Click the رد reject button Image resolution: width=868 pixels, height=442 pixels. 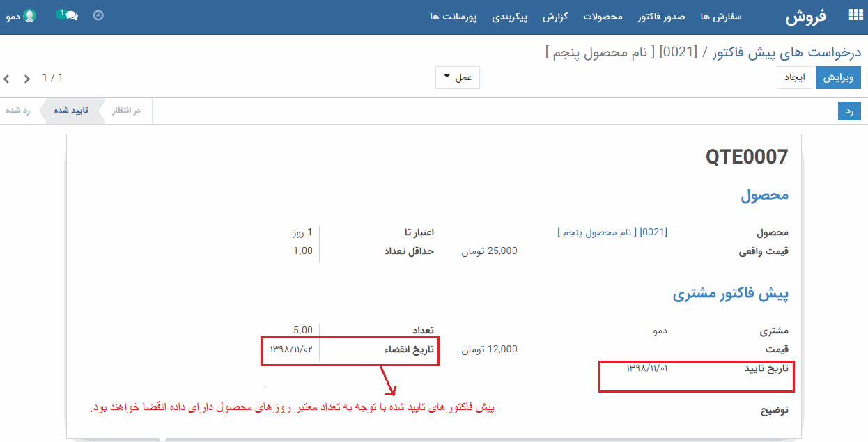point(850,111)
